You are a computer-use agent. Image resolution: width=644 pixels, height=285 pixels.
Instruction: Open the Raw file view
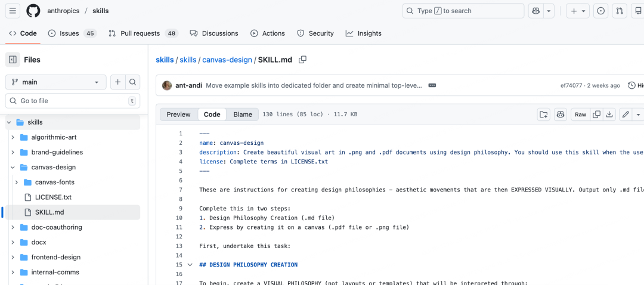[581, 114]
